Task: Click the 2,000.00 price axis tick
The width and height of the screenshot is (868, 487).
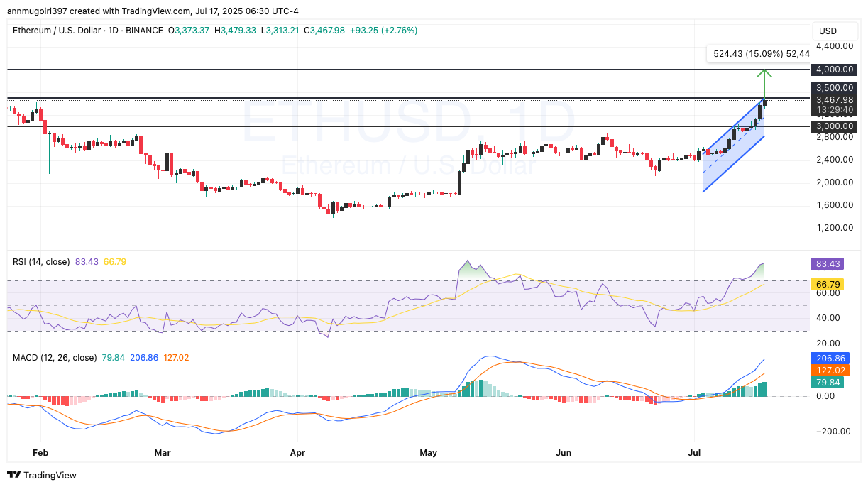Action: (835, 182)
